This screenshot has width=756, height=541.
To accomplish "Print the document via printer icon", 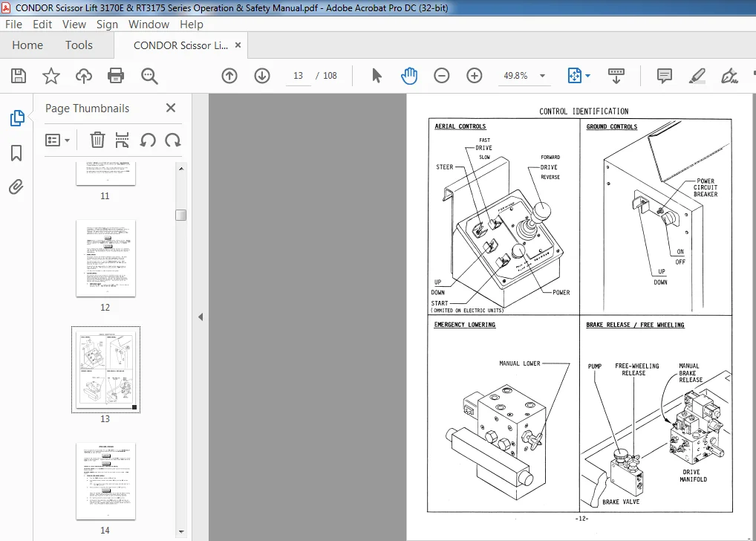I will pos(116,76).
